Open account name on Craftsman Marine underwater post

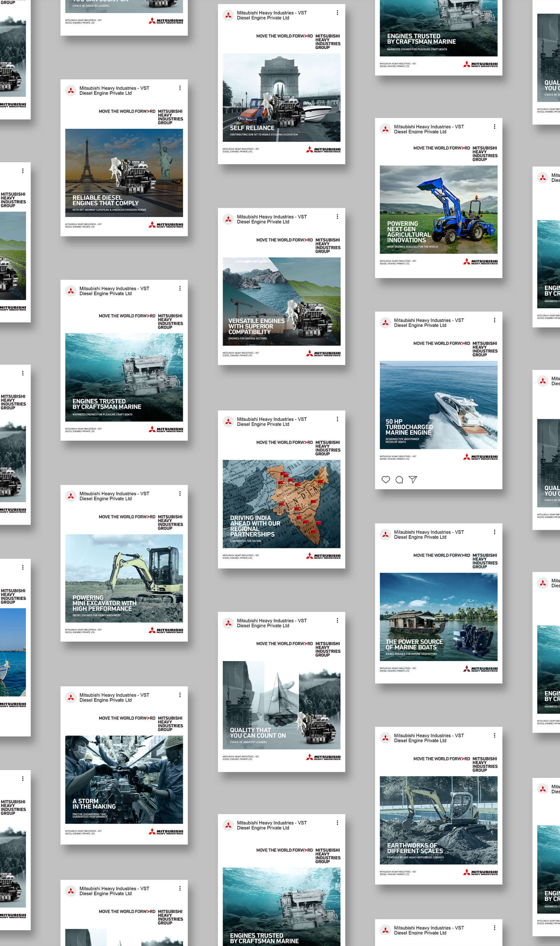114,291
